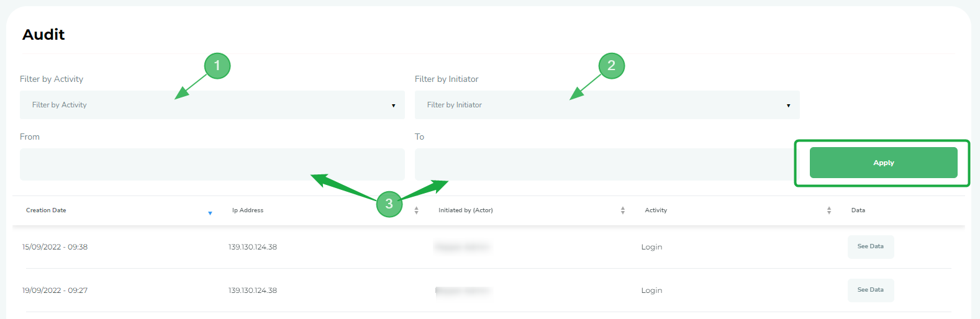Click the blue sort arrow for Creation Date
The height and width of the screenshot is (319, 980).
(210, 213)
